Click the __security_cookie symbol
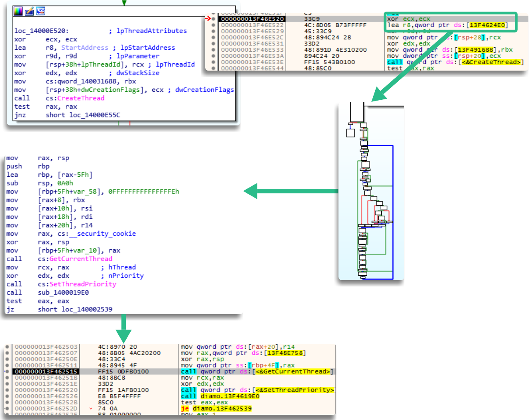This screenshot has width=530, height=420. point(102,234)
